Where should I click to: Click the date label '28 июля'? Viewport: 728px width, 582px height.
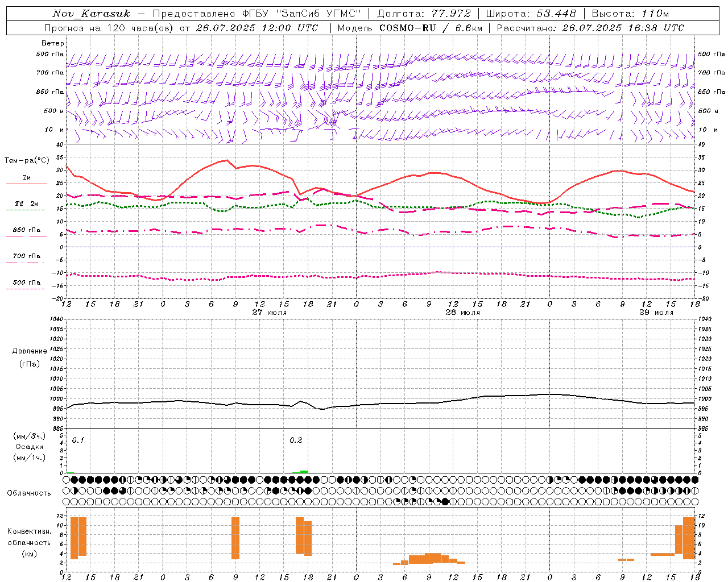(x=463, y=313)
